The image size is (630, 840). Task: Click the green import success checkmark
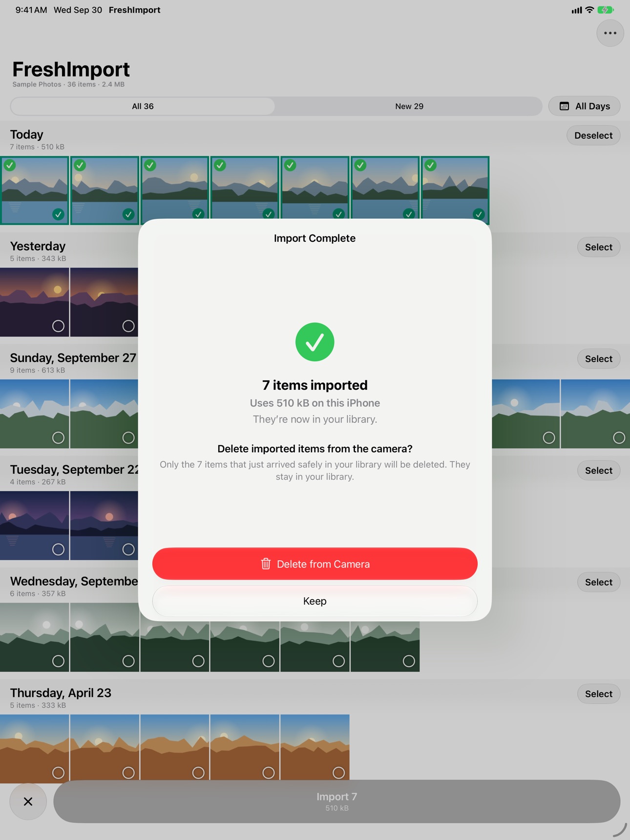[315, 342]
